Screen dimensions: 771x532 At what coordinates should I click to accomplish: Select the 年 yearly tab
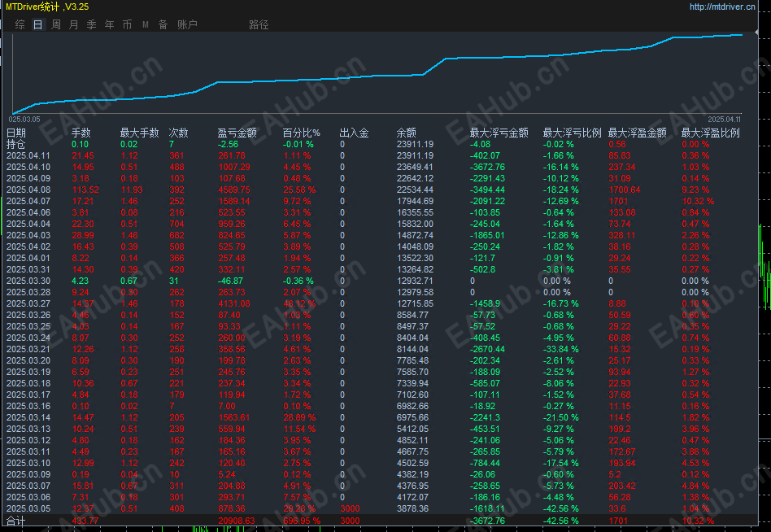click(x=109, y=24)
